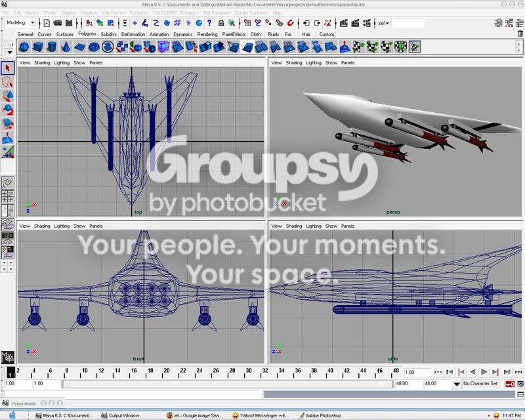Click frame 24 on the time slider
Viewport: 525px width, 420px height.
(199, 373)
